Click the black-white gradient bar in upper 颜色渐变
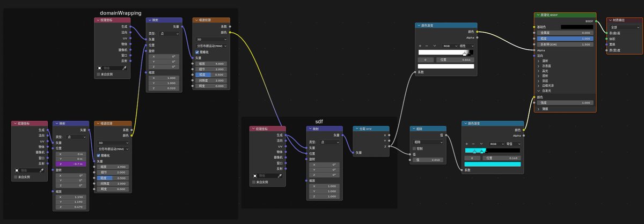 [446, 53]
